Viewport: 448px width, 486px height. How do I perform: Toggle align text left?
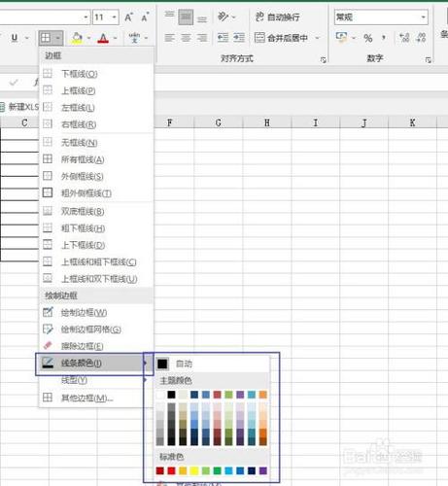pos(169,38)
